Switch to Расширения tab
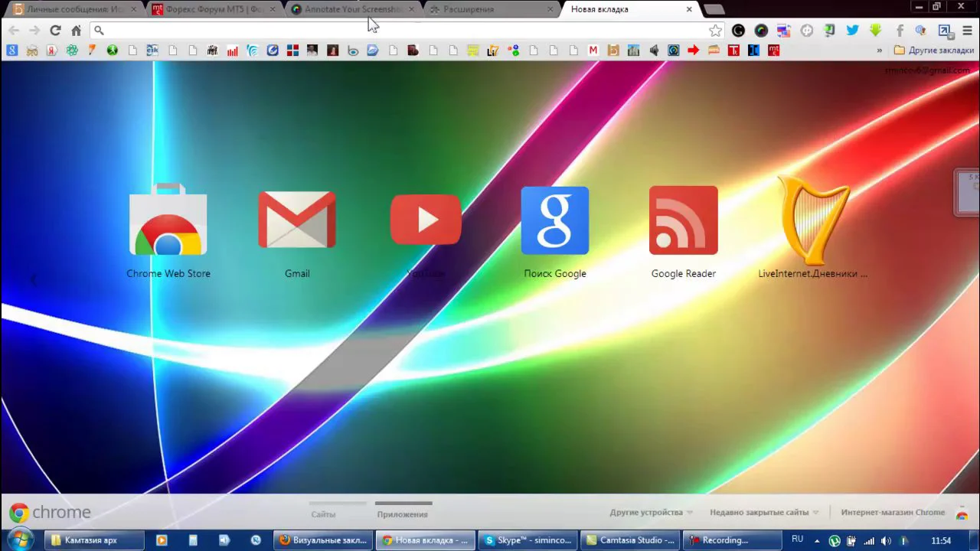The width and height of the screenshot is (980, 551). [492, 9]
